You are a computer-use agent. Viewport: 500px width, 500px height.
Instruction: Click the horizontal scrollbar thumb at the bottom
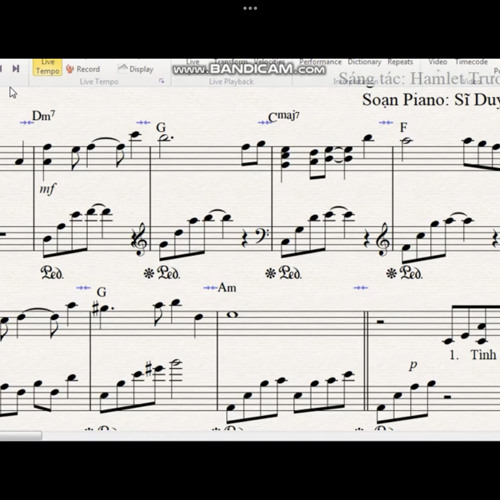21,435
